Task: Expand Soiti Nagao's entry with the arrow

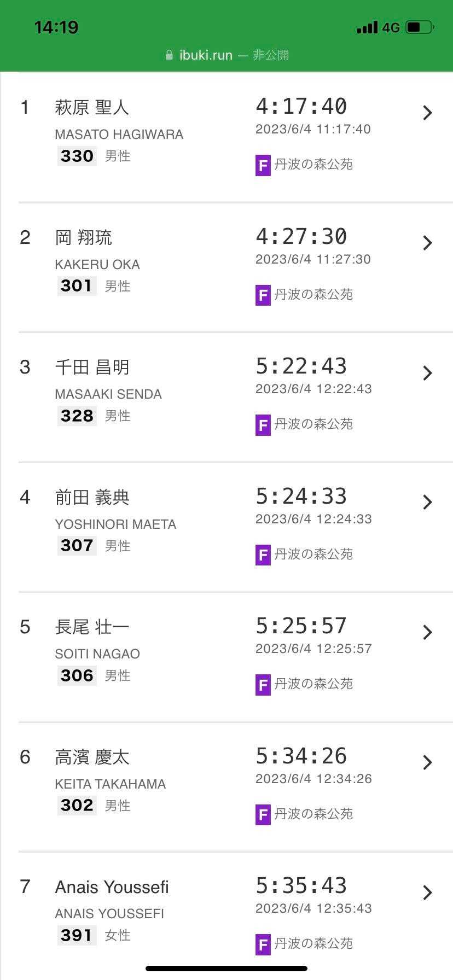Action: (428, 632)
